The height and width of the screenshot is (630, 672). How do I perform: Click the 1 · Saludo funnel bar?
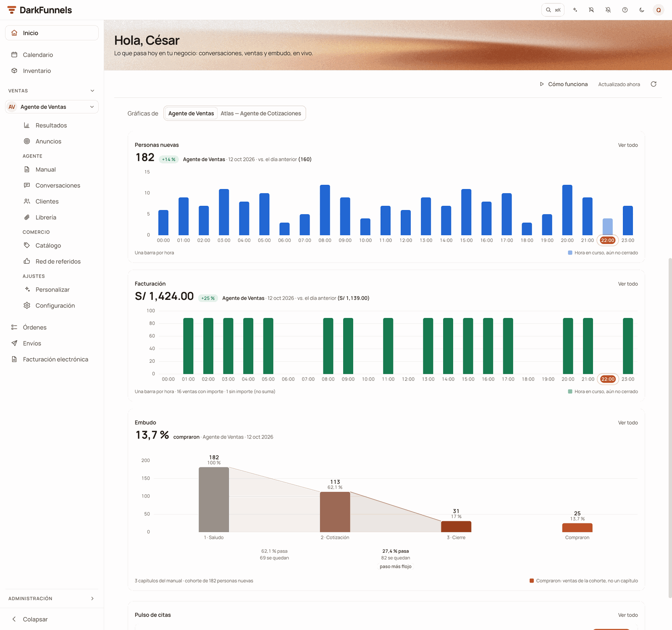pos(214,500)
